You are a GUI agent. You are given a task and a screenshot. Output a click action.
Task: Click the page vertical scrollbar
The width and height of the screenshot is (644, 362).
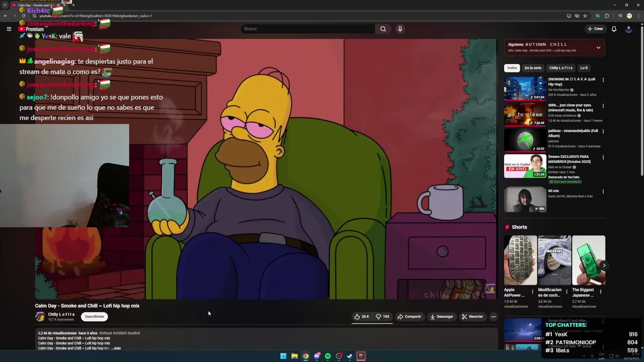pyautogui.click(x=641, y=101)
